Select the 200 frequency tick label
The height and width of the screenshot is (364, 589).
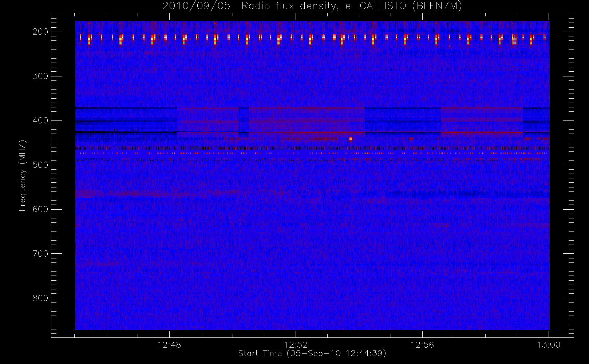click(40, 32)
